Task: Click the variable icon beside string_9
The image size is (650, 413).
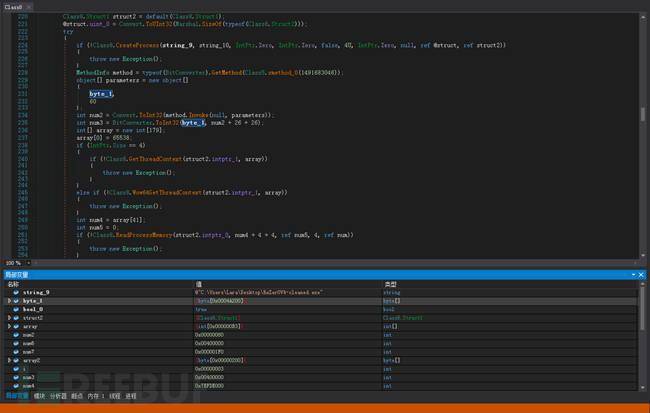Action: point(17,292)
